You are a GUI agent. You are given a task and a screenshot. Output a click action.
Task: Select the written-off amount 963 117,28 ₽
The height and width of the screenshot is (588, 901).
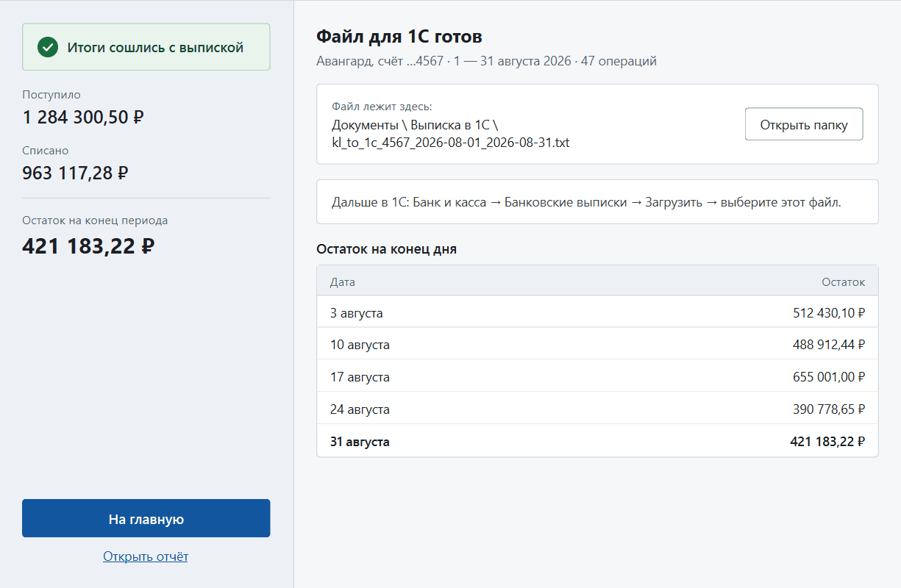[75, 173]
